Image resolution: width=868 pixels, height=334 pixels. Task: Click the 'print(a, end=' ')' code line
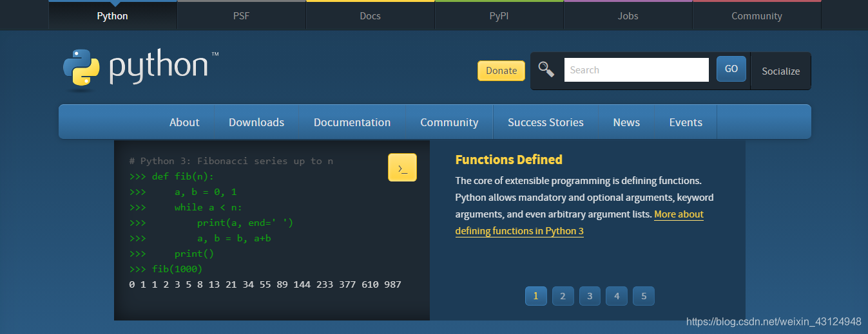coord(211,223)
